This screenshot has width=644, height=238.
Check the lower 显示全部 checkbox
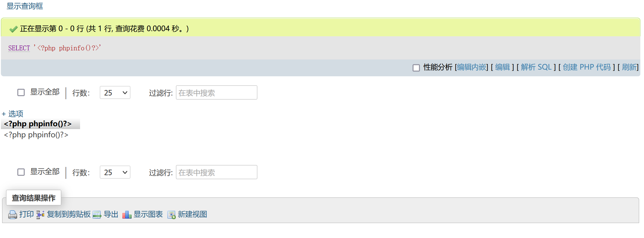(21, 172)
